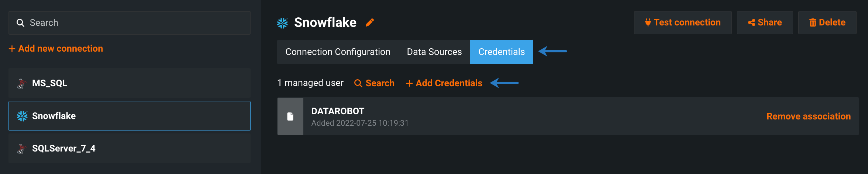Viewport: 868px width, 174px height.
Task: Open the Connection Configuration tab
Action: coord(338,52)
